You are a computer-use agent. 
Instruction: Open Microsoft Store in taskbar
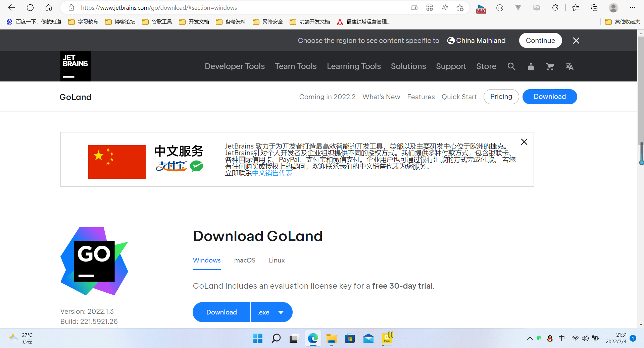pyautogui.click(x=350, y=339)
